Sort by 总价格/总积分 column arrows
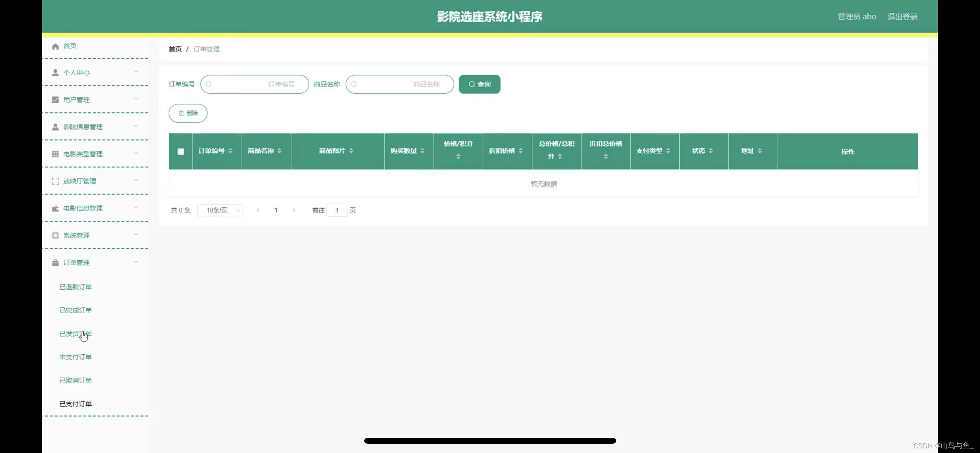The width and height of the screenshot is (980, 453). pos(560,156)
